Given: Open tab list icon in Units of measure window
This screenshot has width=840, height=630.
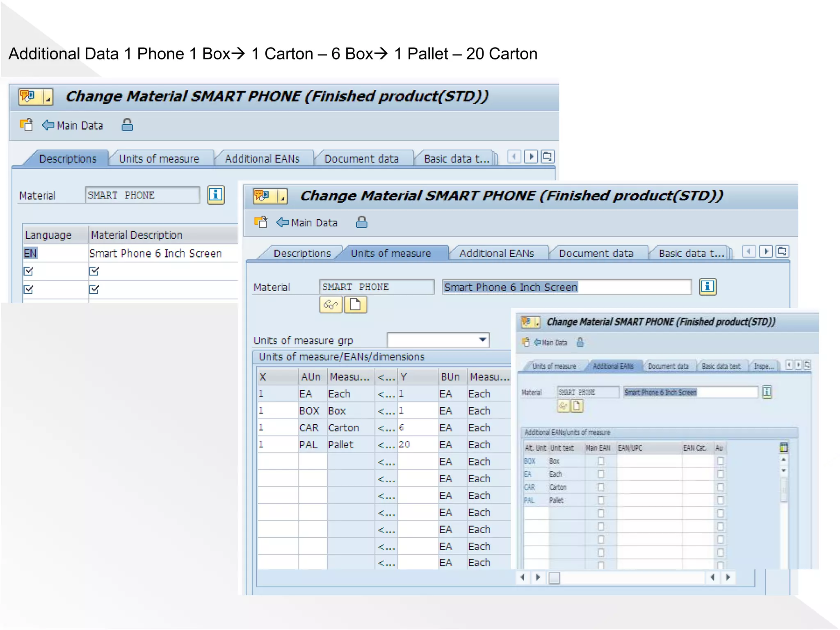Looking at the screenshot, I should 782,251.
